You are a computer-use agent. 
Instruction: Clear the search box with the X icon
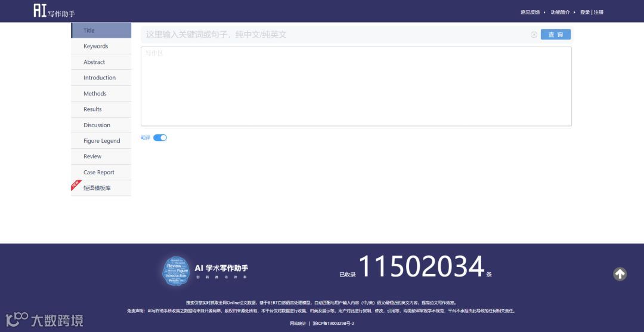534,35
